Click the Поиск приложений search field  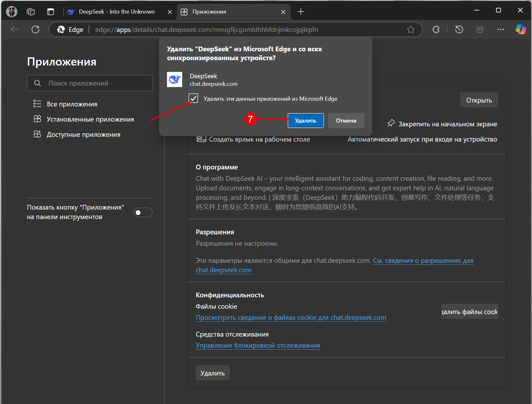click(x=90, y=83)
